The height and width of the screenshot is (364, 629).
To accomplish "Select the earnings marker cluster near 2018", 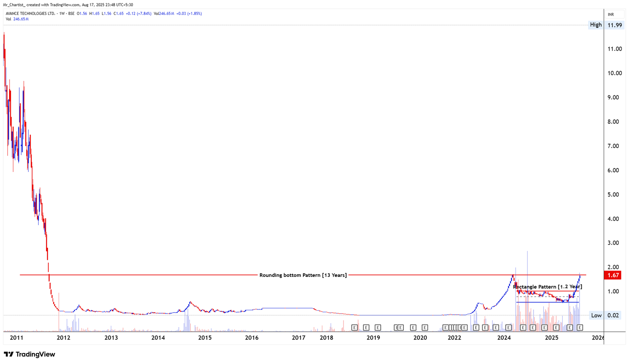I will (355, 327).
